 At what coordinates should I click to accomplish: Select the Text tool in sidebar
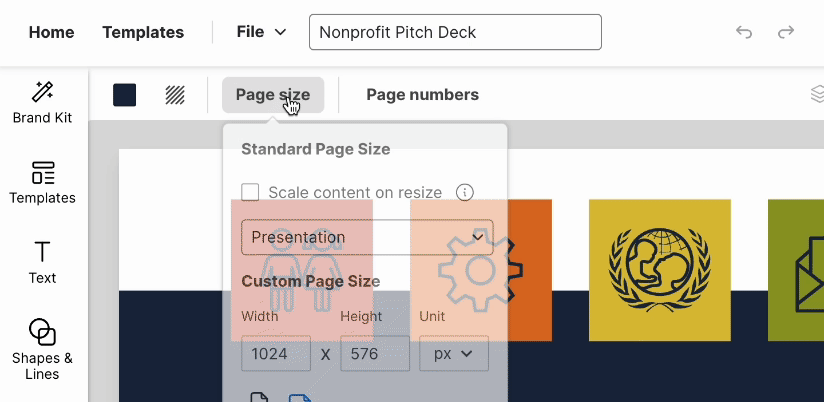pyautogui.click(x=42, y=262)
